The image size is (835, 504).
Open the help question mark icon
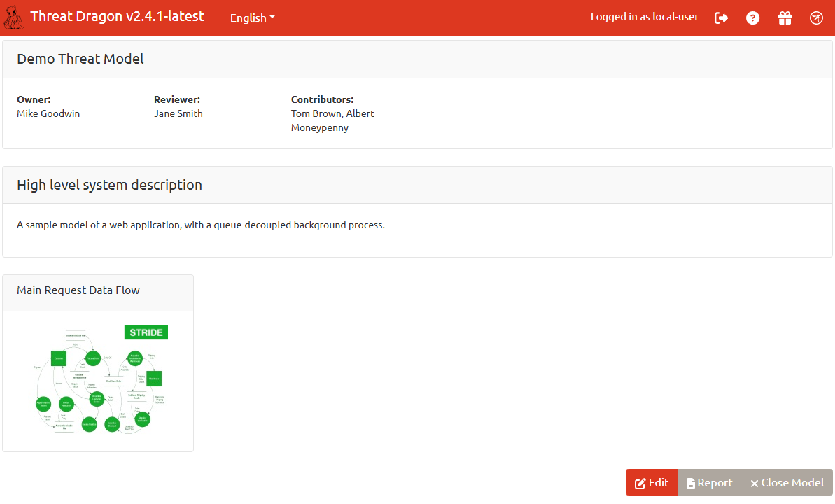(752, 18)
